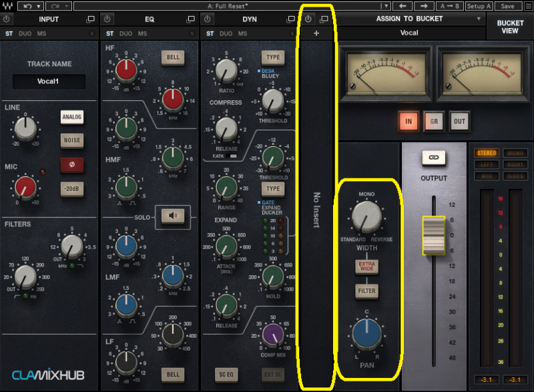Enable the ANALOG switch in Line section
534x392 pixels.
pyautogui.click(x=71, y=118)
